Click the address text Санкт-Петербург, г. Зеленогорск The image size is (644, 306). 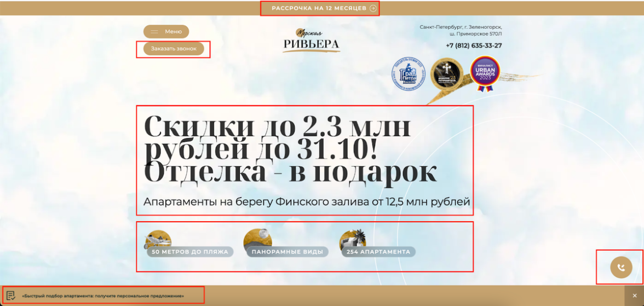pos(461,27)
